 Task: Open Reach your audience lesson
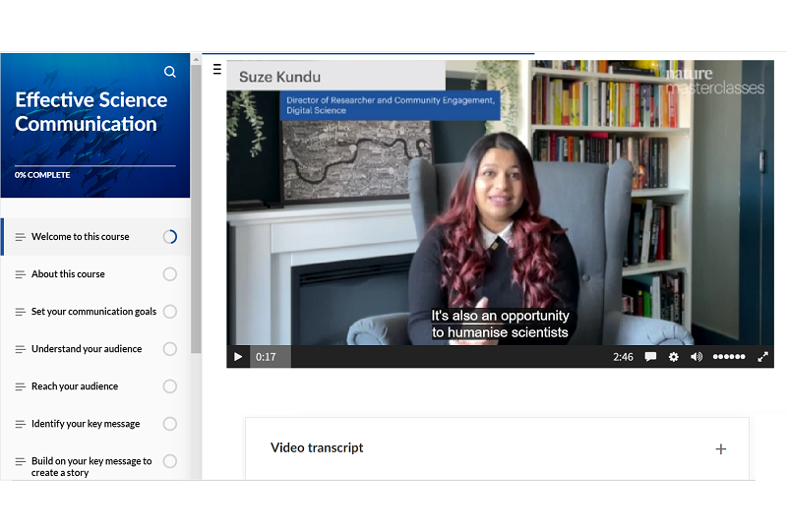pos(95,386)
